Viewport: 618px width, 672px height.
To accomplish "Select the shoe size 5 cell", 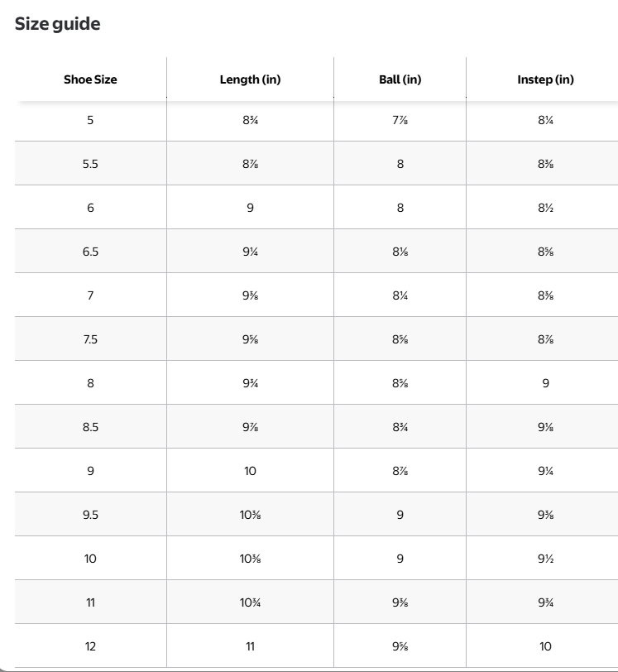I will pos(90,120).
